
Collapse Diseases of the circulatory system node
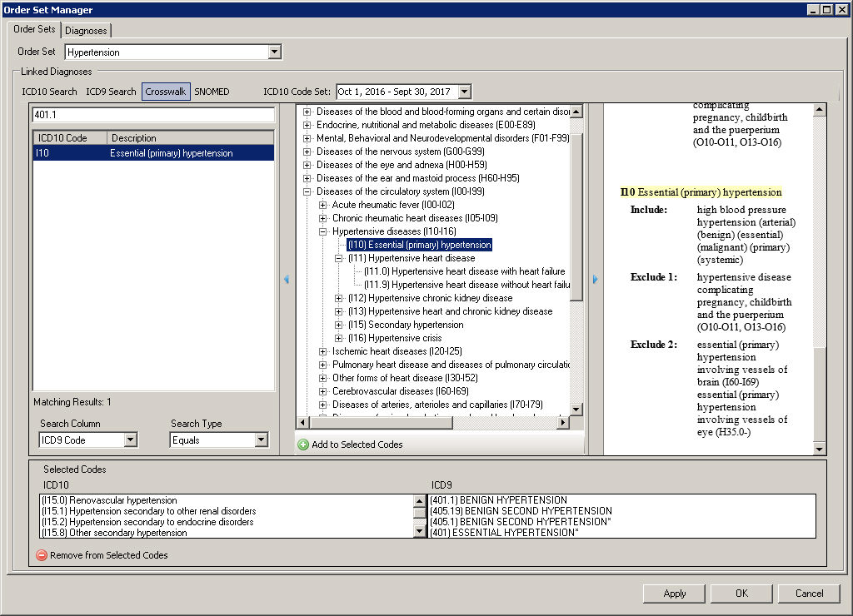coord(307,191)
